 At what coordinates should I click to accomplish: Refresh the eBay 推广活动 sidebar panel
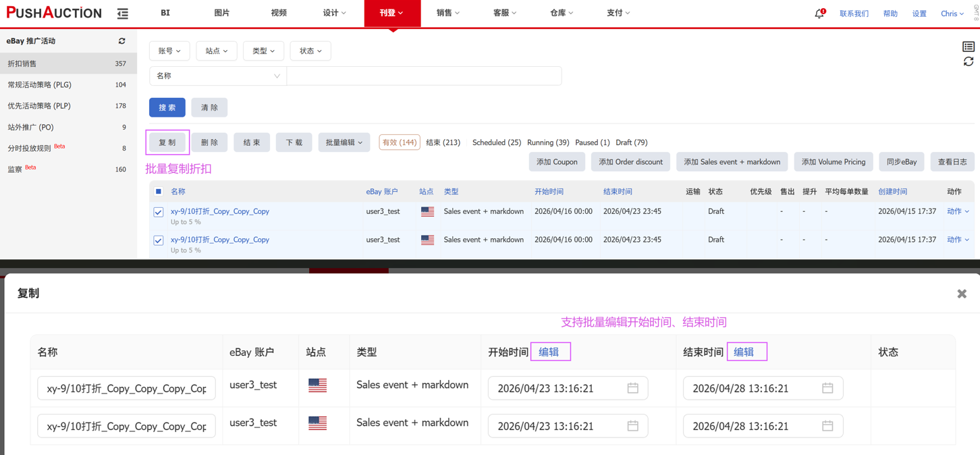coord(122,41)
